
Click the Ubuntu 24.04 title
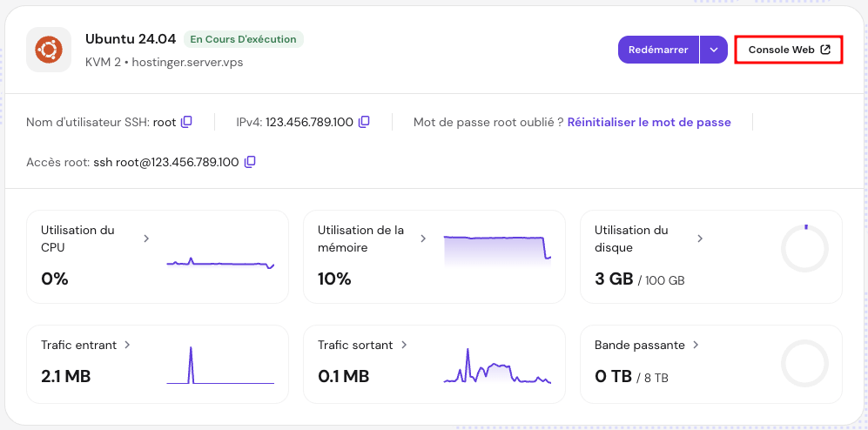point(131,39)
